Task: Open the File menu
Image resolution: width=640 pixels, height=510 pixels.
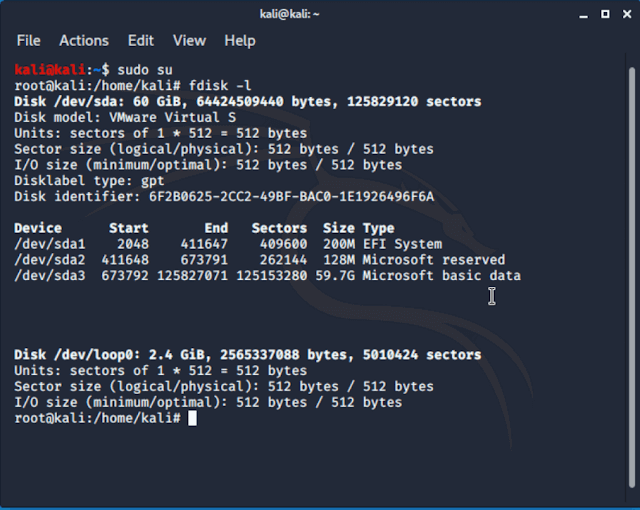Action: (x=28, y=41)
